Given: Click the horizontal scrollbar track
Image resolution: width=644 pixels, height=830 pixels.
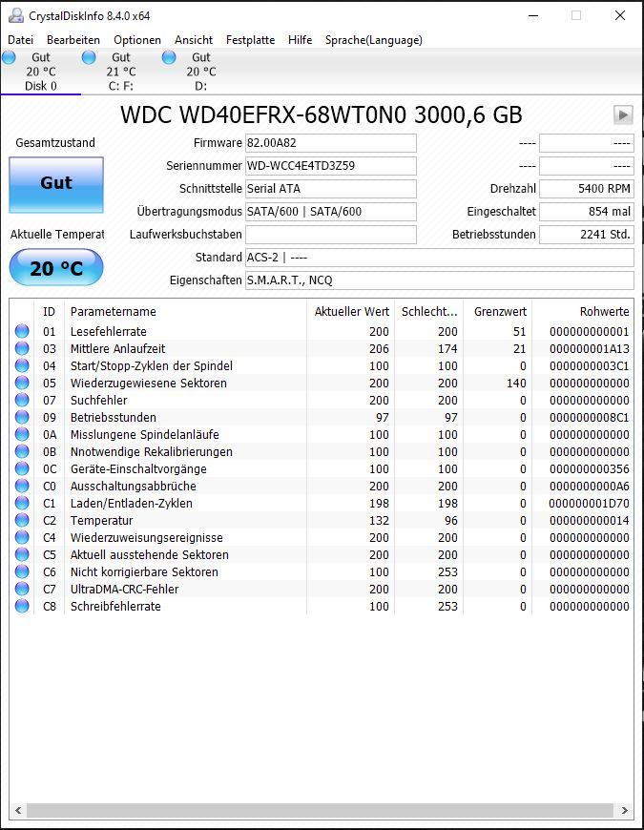Looking at the screenshot, I should (321, 810).
